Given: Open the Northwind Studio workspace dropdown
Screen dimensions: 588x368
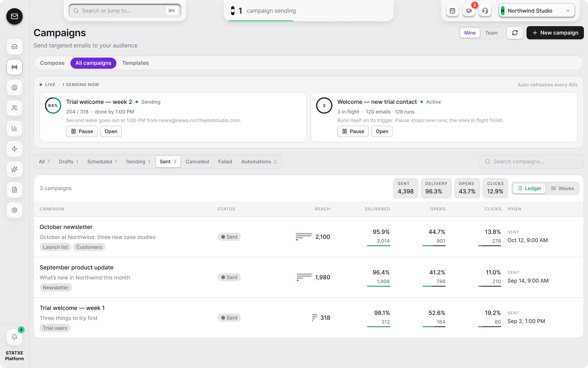Looking at the screenshot, I should coord(537,11).
